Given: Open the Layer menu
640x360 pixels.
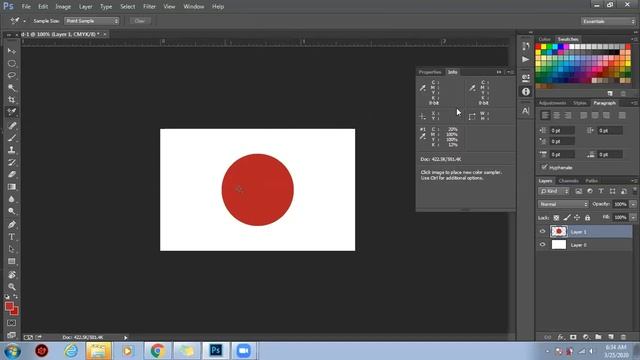Looking at the screenshot, I should pyautogui.click(x=85, y=7).
